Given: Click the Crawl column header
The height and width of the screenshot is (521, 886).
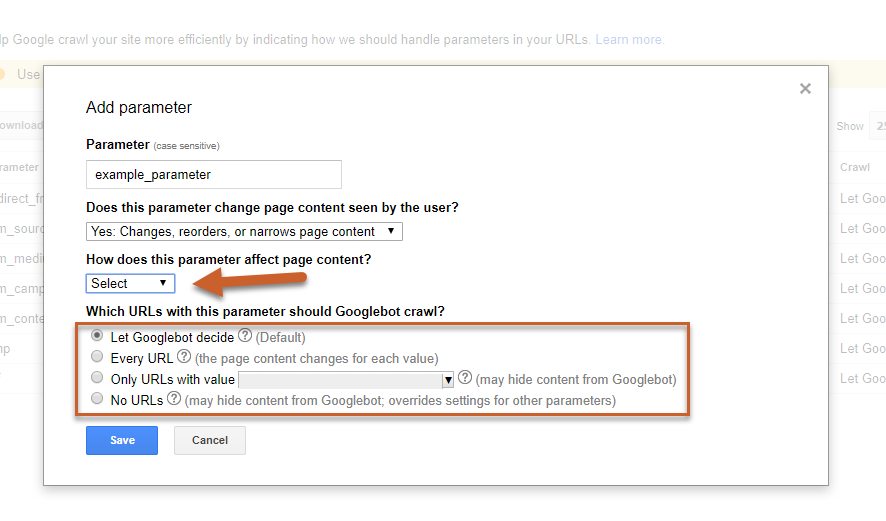Looking at the screenshot, I should point(855,167).
